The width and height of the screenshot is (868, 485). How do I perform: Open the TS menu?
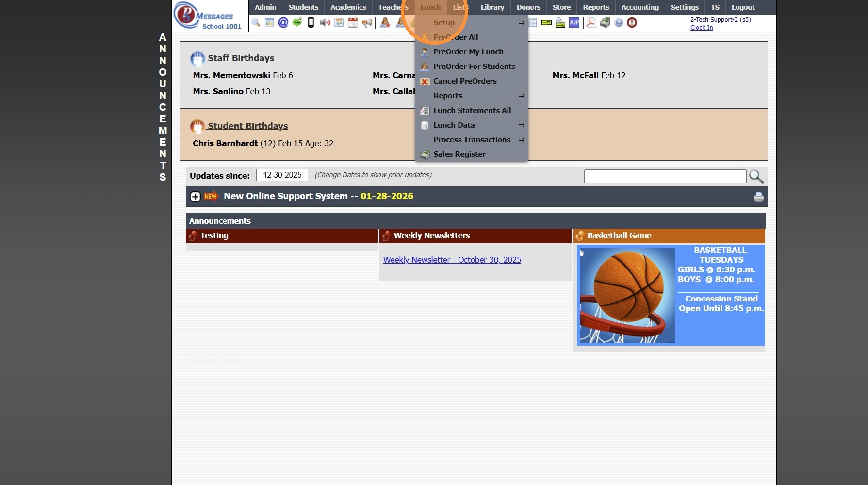[x=715, y=7]
